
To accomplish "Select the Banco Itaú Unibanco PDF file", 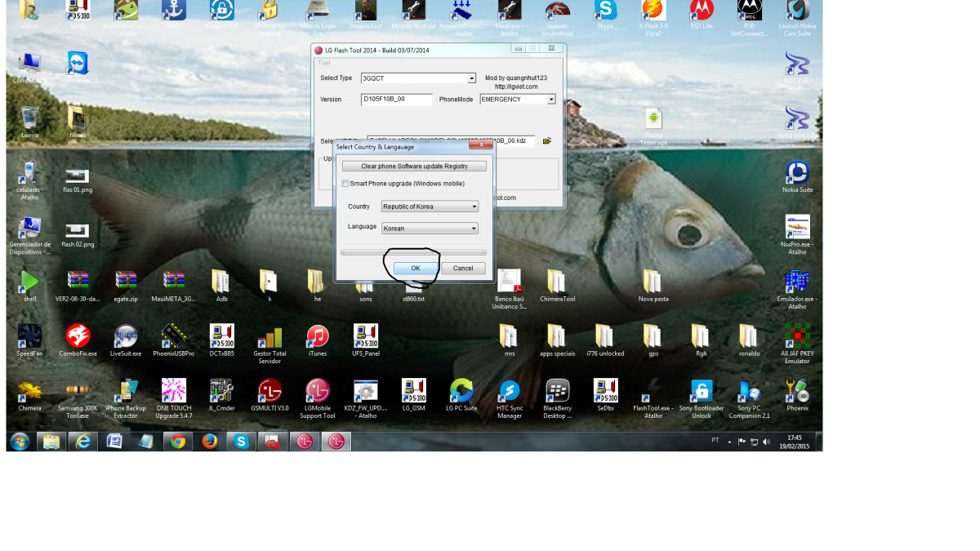I will [x=510, y=290].
